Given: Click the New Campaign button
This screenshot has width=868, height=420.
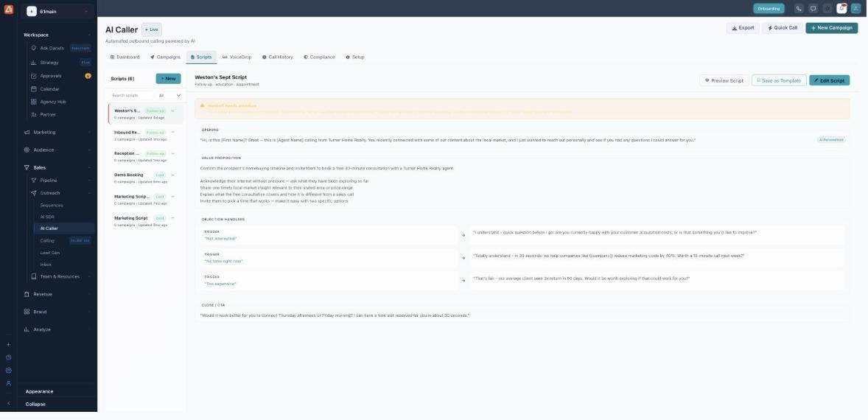Looking at the screenshot, I should point(831,28).
